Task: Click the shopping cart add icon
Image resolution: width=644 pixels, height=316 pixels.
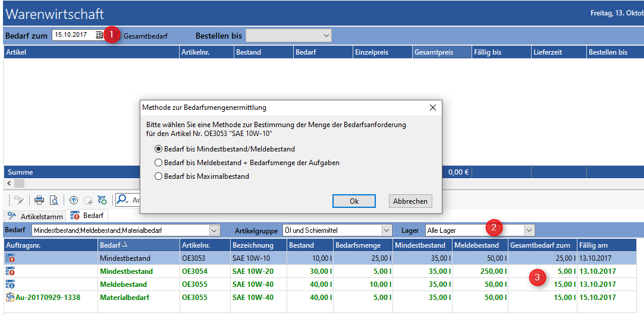Action: 102,200
